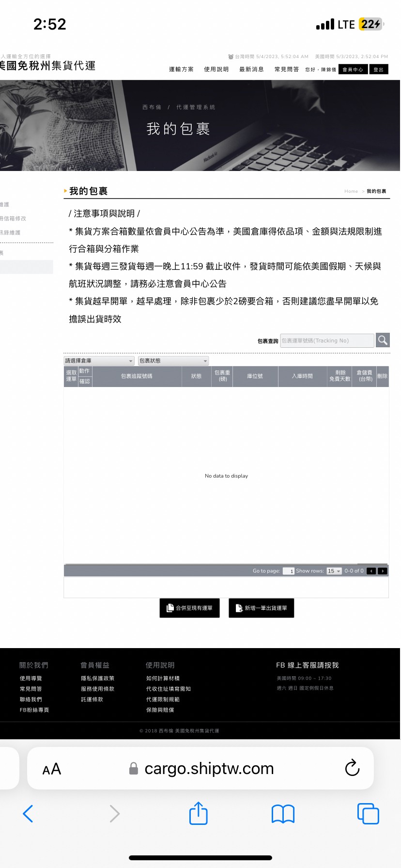Tap the AA reader options icon
Viewport: 401px width, 868px height.
52,769
